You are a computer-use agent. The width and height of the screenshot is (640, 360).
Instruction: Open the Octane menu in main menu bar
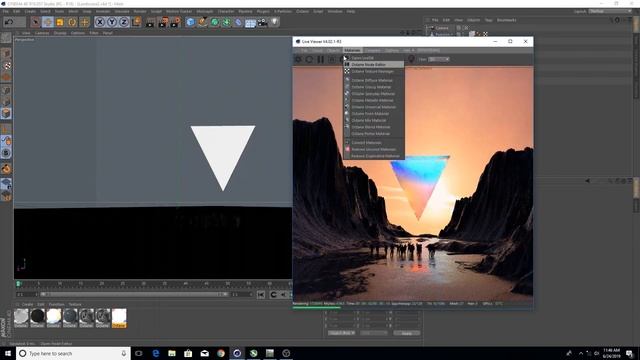point(302,11)
